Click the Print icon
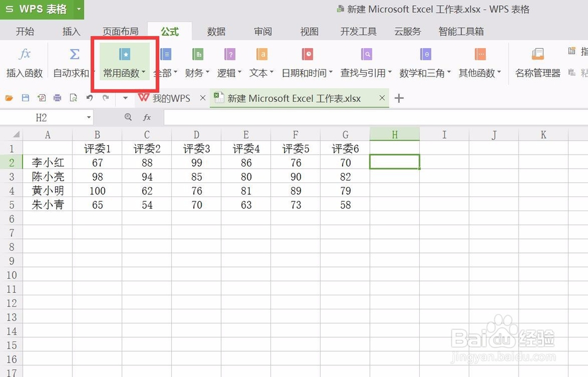The width and height of the screenshot is (588, 377). coord(57,98)
